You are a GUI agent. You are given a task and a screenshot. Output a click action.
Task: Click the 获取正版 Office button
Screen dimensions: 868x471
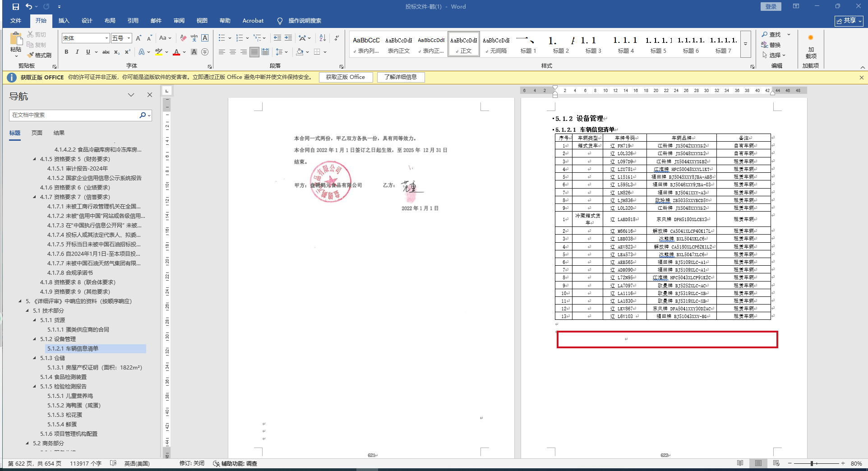pyautogui.click(x=346, y=77)
